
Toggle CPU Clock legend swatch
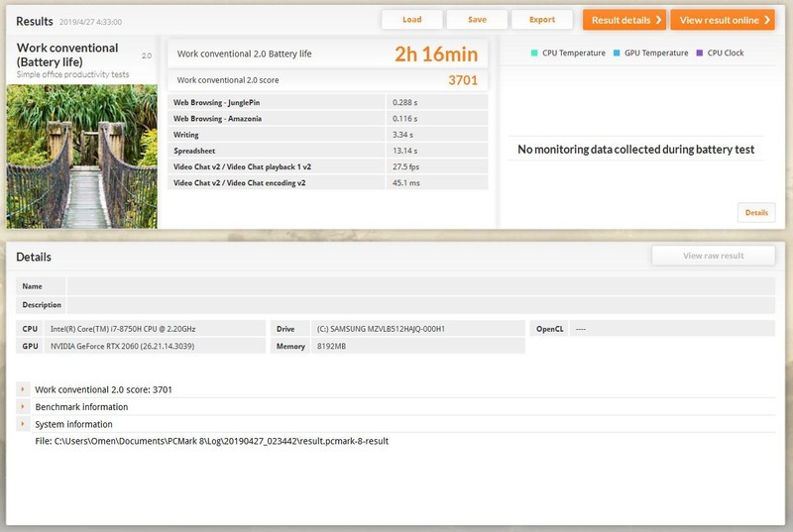click(700, 53)
